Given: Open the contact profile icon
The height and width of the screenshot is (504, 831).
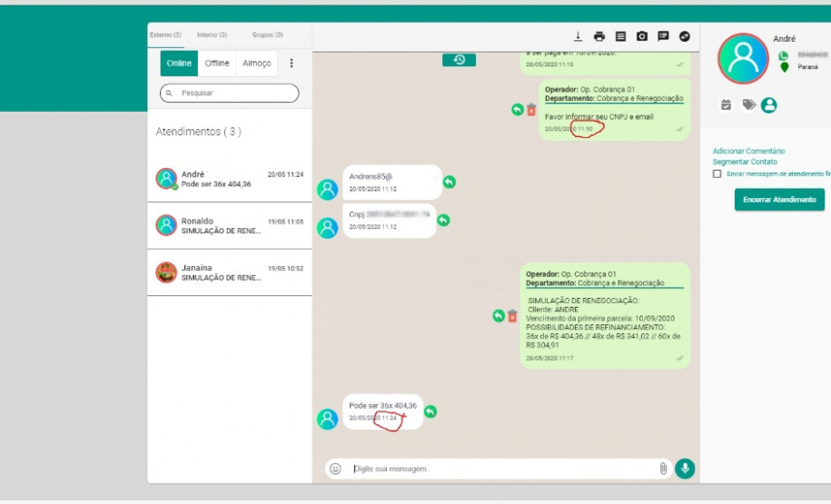Looking at the screenshot, I should click(769, 105).
